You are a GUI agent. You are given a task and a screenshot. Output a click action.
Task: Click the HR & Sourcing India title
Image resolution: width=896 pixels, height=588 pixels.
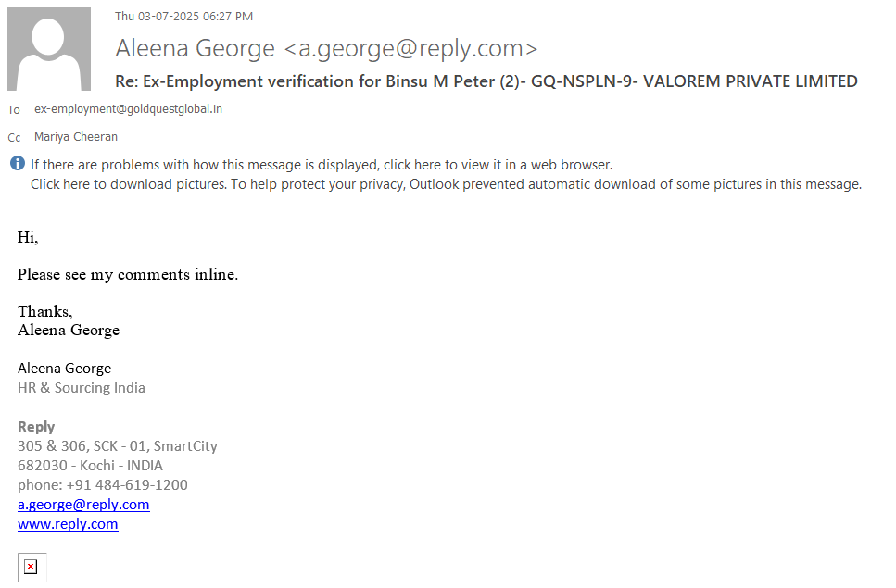click(x=82, y=388)
